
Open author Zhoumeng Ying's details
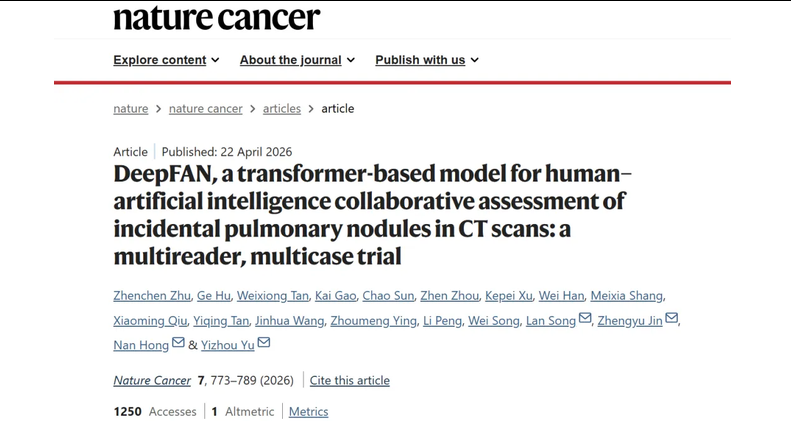tap(373, 321)
